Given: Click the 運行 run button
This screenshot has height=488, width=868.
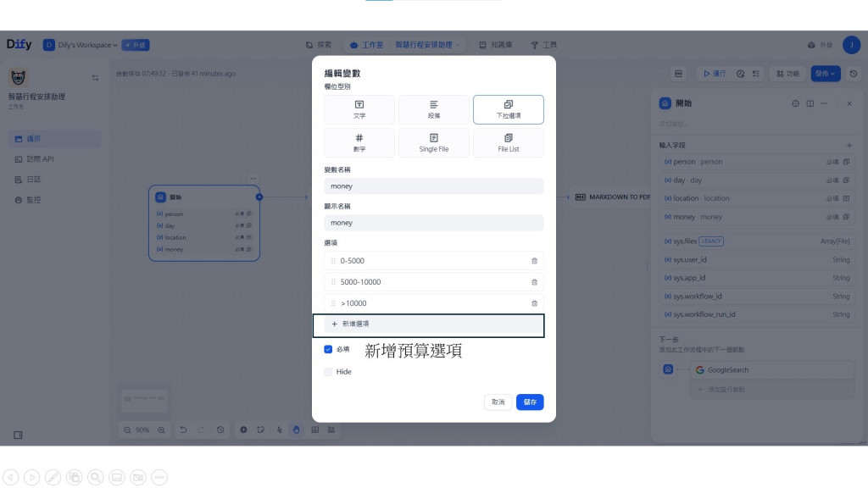Looking at the screenshot, I should tap(715, 74).
